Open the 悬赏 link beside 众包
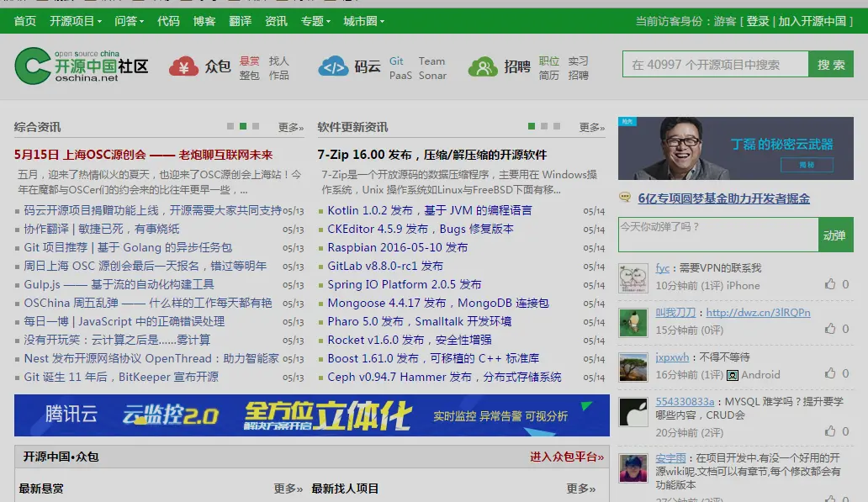Screen dimensions: 868x502 click(x=249, y=61)
